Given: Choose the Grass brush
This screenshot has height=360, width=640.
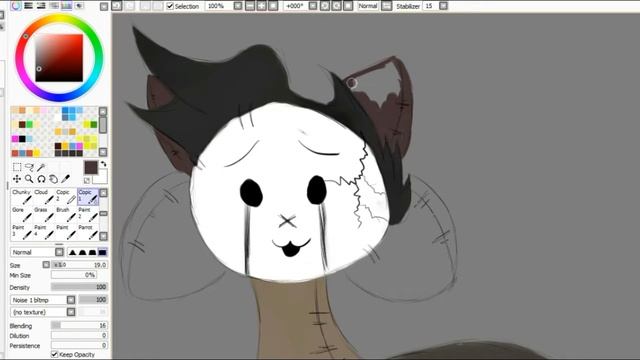Looking at the screenshot, I should (x=44, y=214).
